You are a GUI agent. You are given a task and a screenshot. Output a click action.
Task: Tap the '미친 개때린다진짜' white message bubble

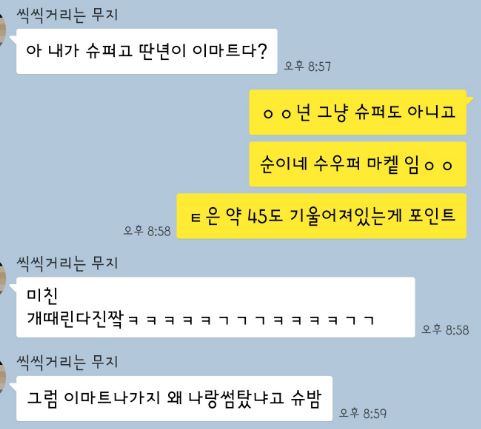215,307
